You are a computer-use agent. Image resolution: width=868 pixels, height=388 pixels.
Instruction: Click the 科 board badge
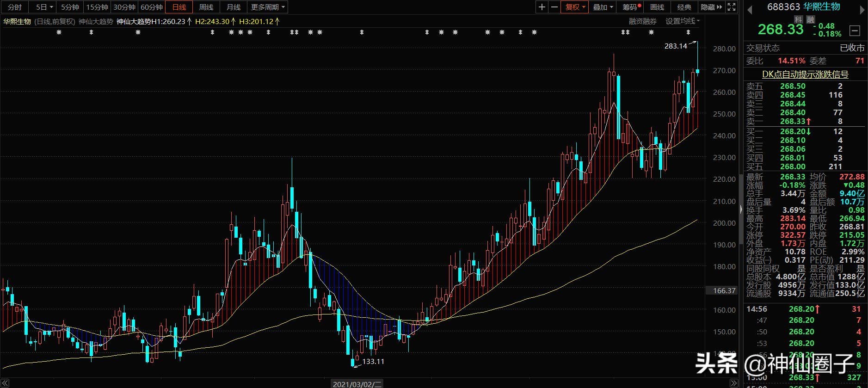click(x=798, y=19)
